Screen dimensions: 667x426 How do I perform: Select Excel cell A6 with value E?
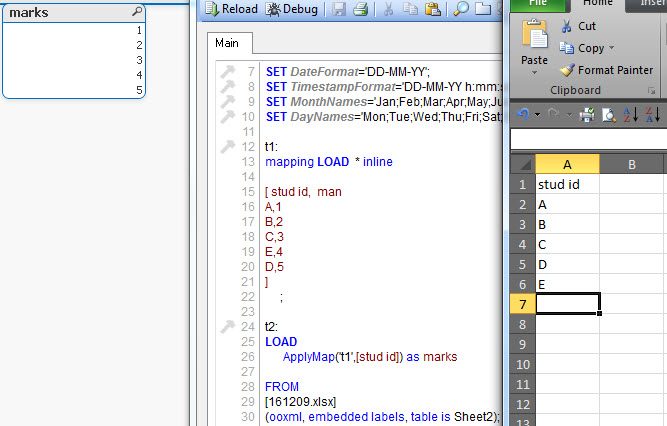click(567, 284)
